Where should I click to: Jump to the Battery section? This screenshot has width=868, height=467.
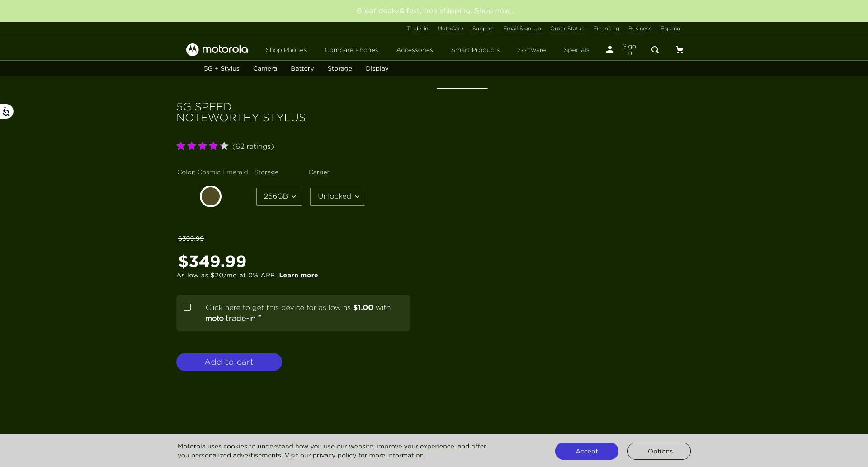pos(302,68)
